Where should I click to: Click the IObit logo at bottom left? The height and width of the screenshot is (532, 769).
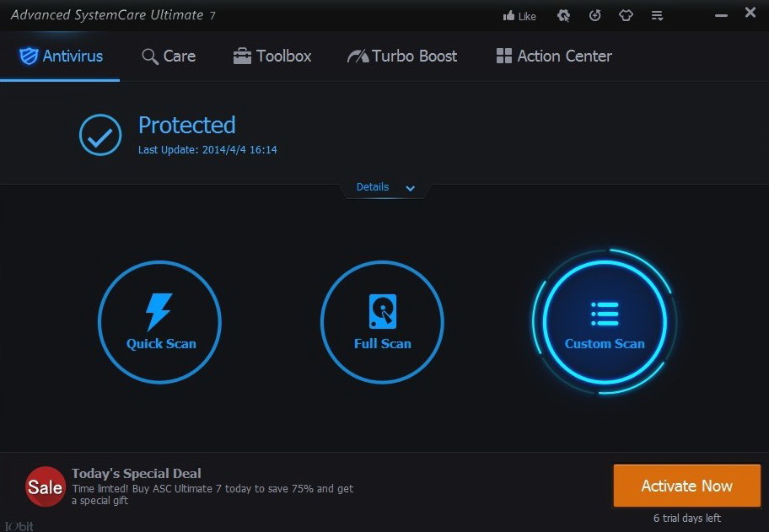(19, 526)
